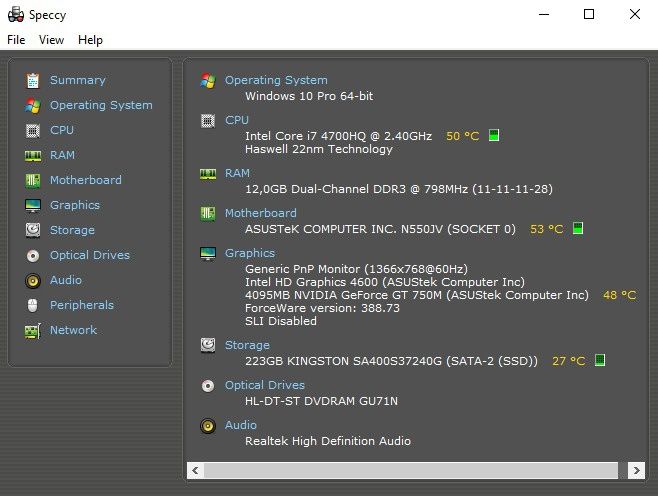Click the green CPU temperature indicator icon
This screenshot has height=496, width=658.
[494, 136]
